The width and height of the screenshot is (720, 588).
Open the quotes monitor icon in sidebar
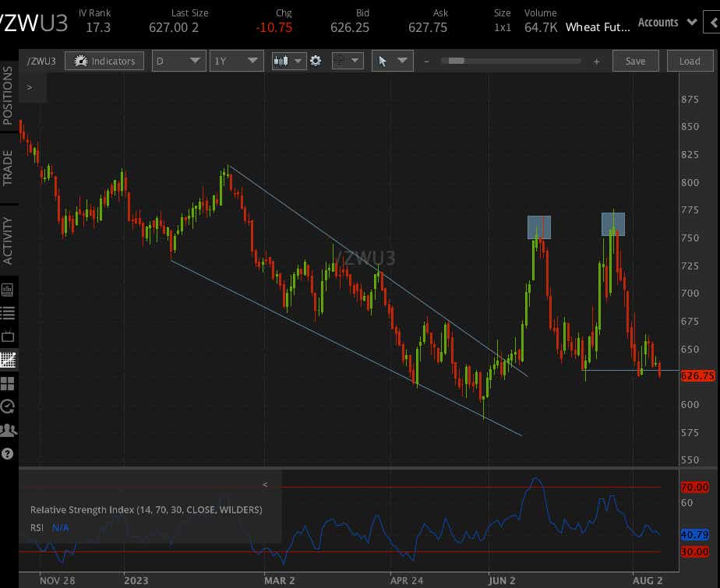8,290
